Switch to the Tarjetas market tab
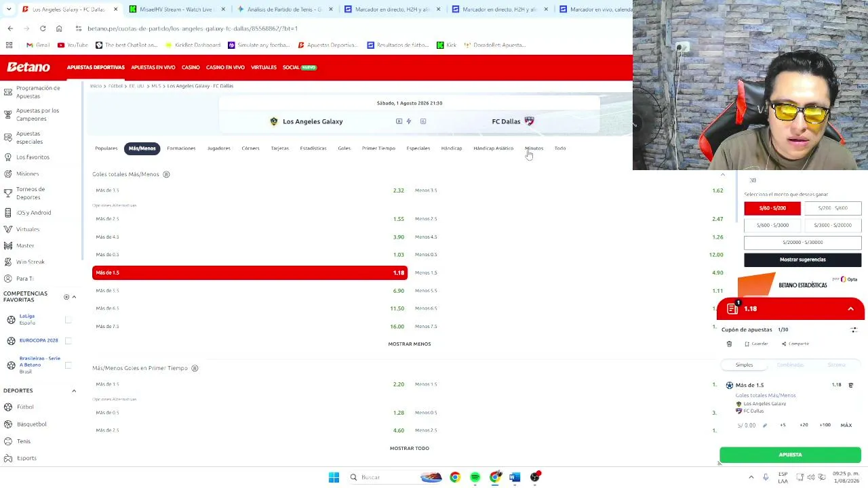Viewport: 868px width, 488px height. point(280,148)
